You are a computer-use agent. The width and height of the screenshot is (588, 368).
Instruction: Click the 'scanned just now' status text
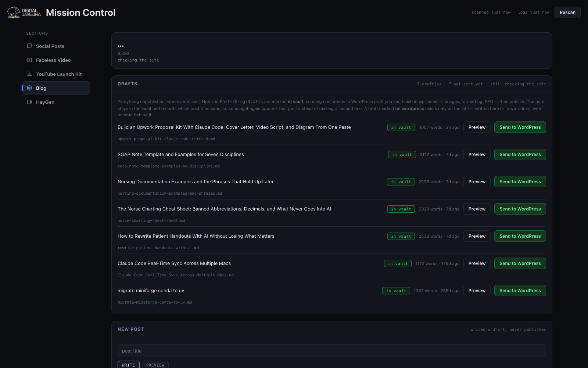(491, 12)
